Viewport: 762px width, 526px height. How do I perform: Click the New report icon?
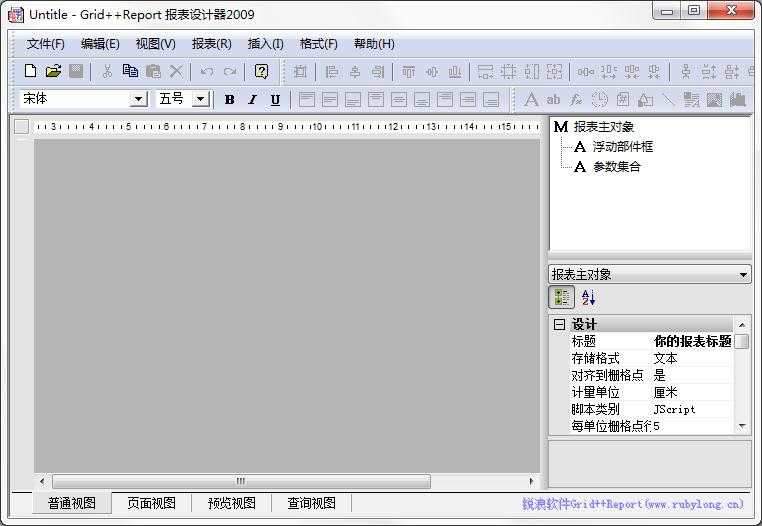coord(31,71)
